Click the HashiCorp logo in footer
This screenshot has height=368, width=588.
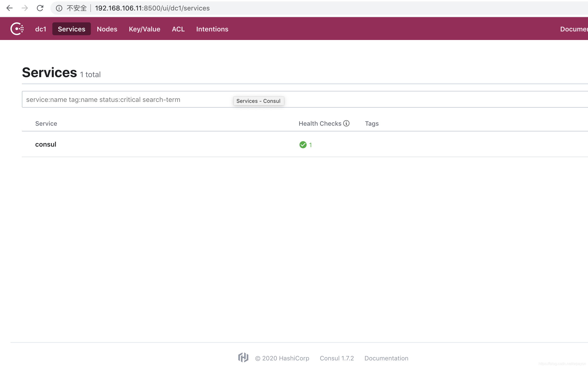243,358
